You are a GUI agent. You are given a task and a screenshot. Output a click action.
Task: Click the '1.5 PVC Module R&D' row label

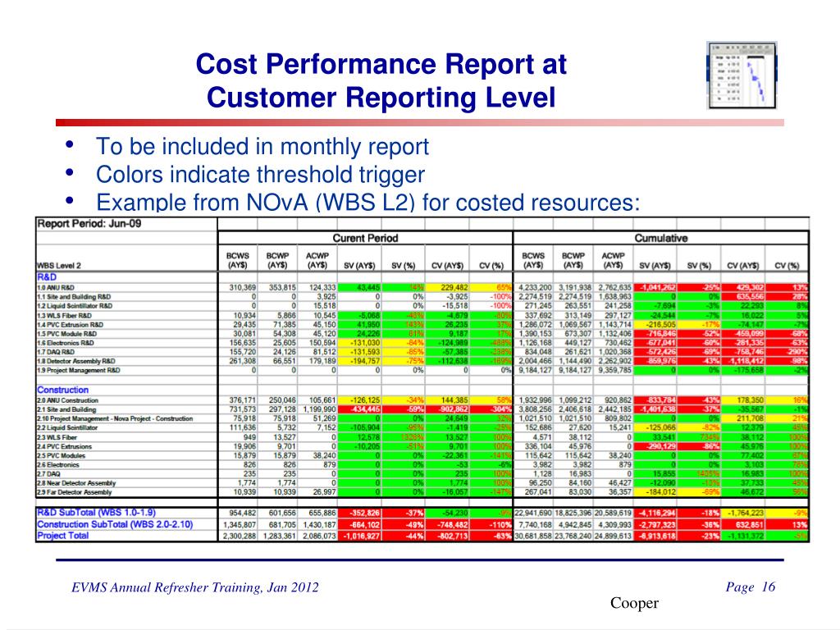66,334
